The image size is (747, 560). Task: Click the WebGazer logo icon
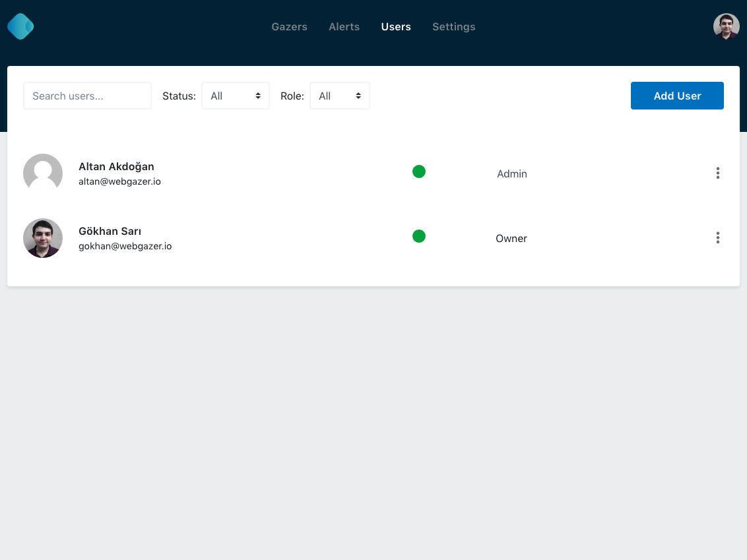pyautogui.click(x=20, y=26)
